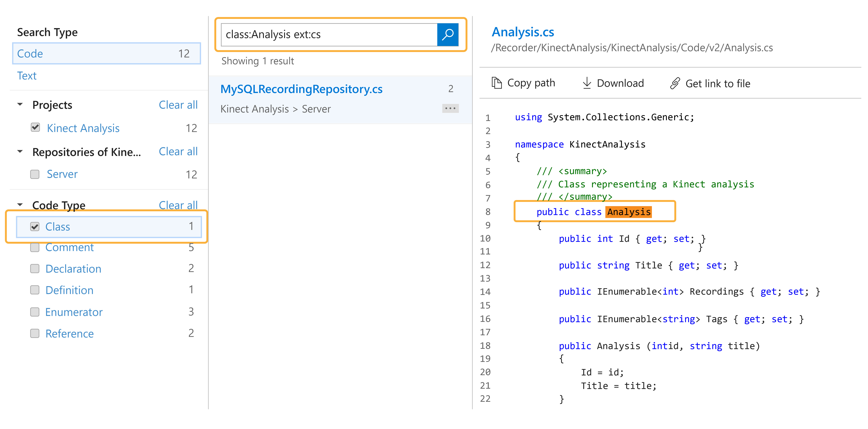The width and height of the screenshot is (868, 429).
Task: Open the Analysis.cs file title link
Action: [x=523, y=32]
